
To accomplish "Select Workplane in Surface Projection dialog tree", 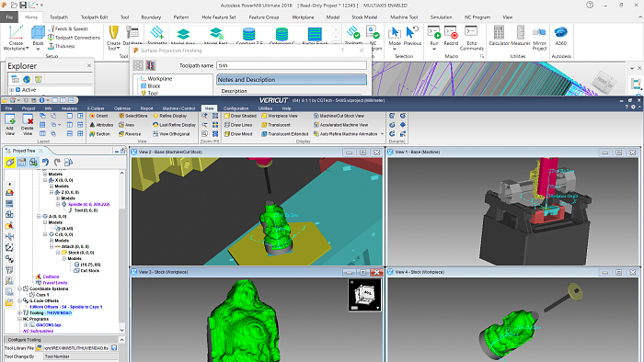I will click(160, 79).
